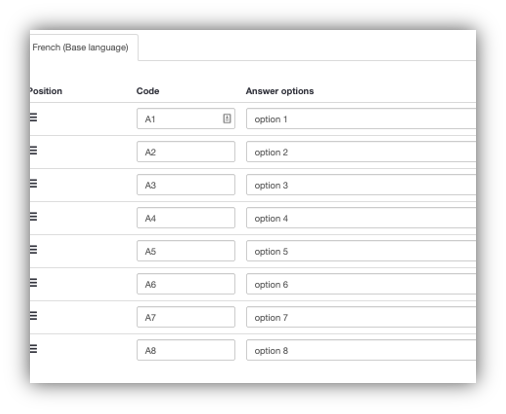Click the option 5 answer field

(361, 251)
